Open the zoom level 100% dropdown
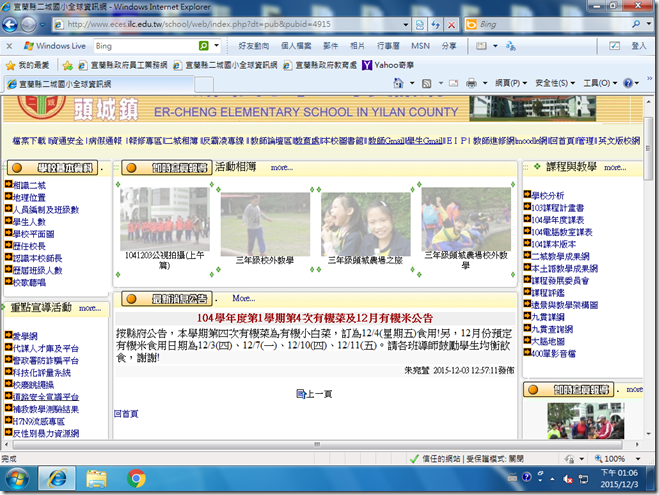Image resolution: width=659 pixels, height=495 pixels. point(638,459)
